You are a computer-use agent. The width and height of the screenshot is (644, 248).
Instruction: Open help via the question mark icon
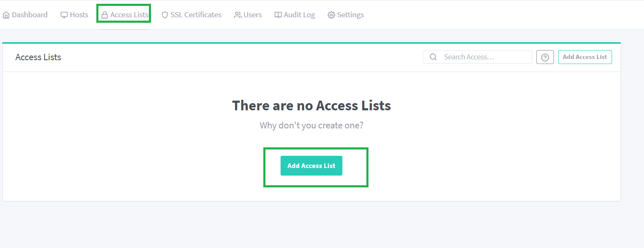coord(545,57)
